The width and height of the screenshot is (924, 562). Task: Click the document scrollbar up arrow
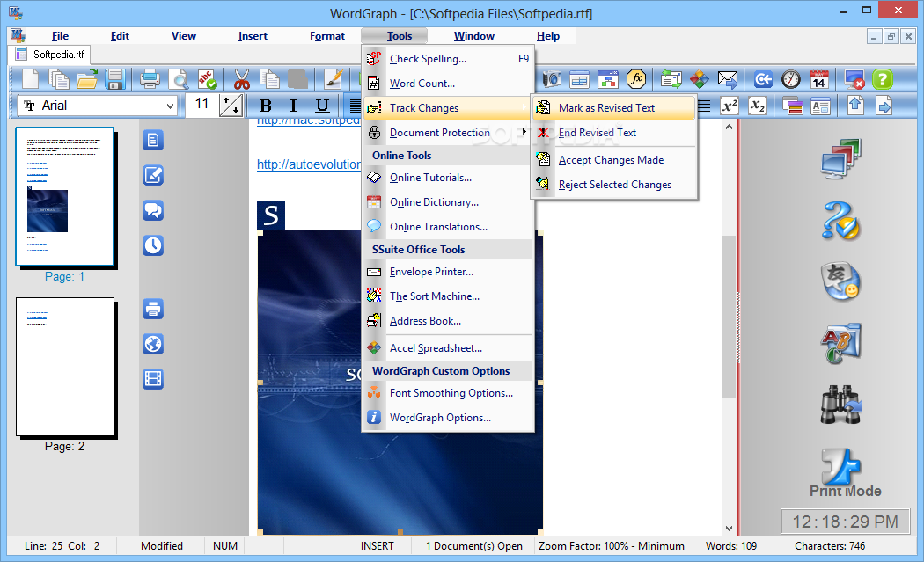point(729,126)
